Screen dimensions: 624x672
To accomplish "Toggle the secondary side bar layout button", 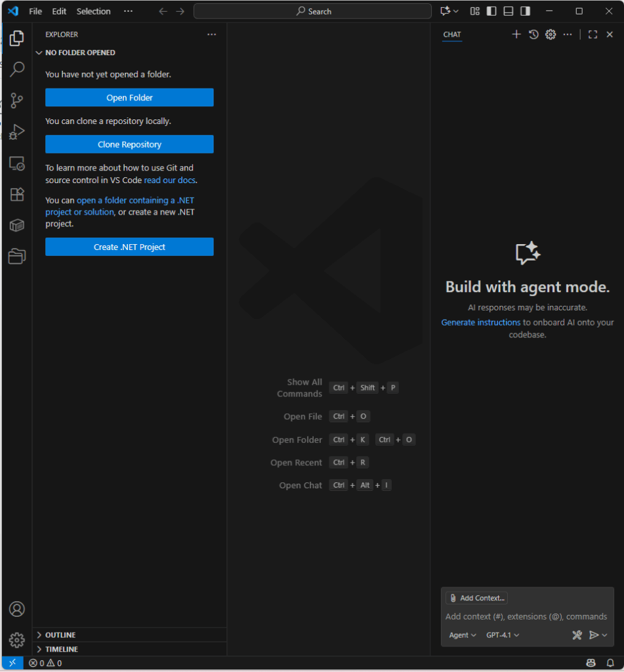I will (x=526, y=11).
